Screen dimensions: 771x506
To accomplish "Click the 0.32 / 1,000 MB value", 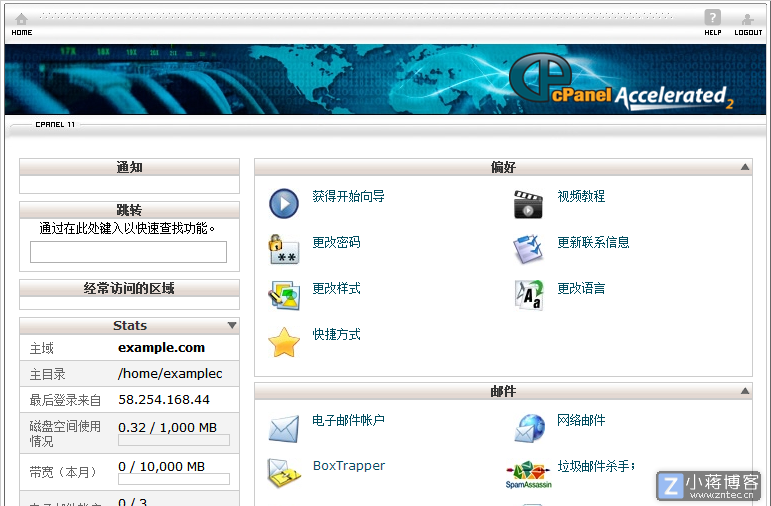I will 167,427.
